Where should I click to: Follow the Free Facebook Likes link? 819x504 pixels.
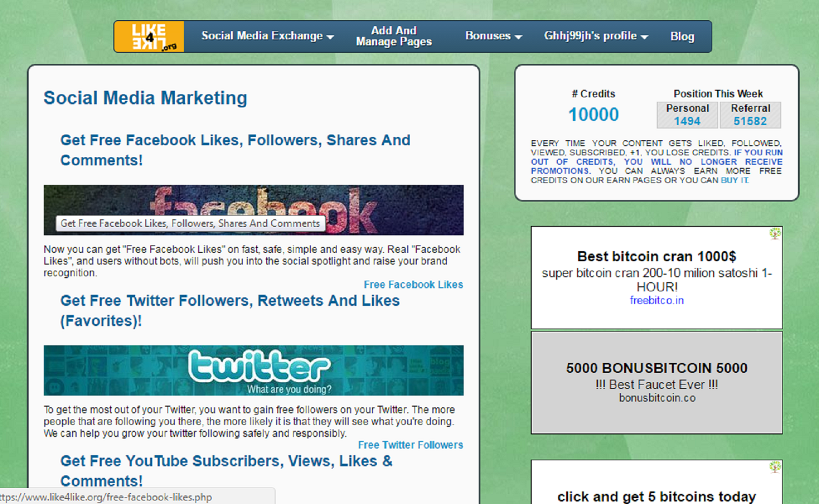413,284
